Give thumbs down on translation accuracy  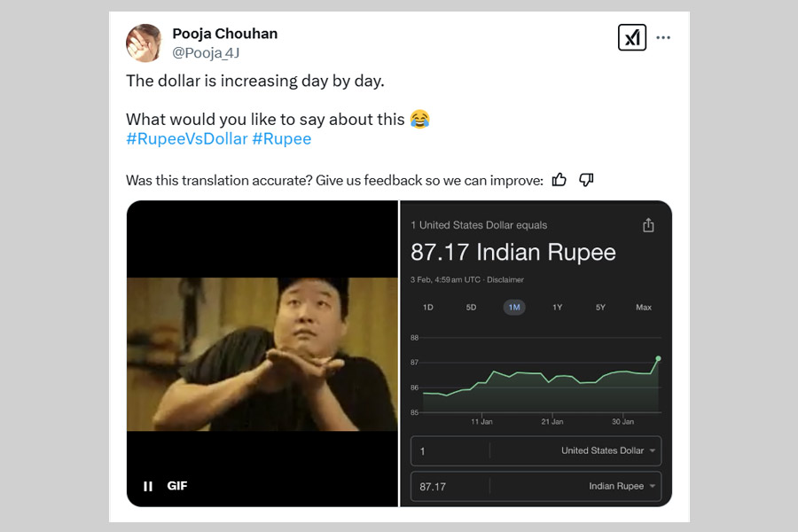coord(586,180)
